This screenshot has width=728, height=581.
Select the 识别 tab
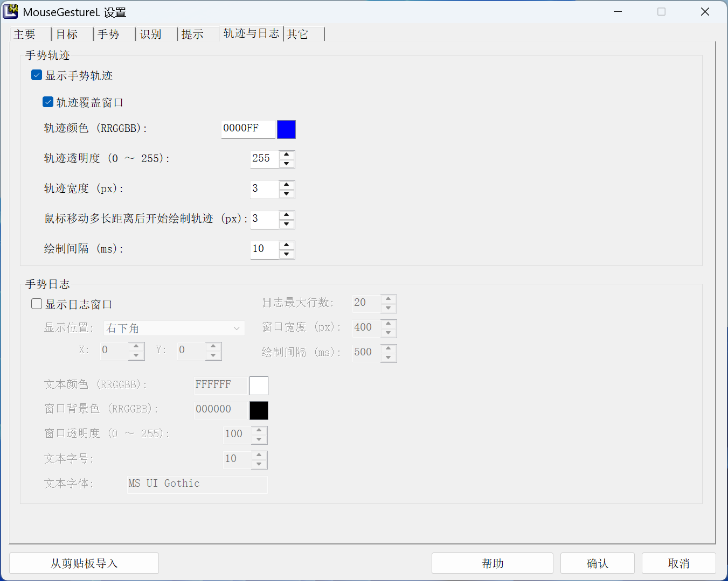(150, 33)
